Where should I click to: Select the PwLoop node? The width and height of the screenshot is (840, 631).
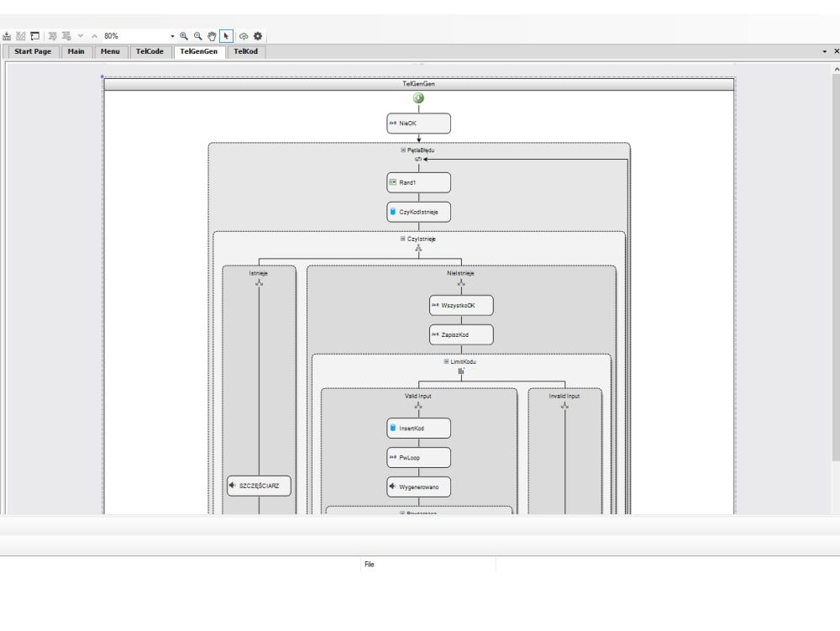(x=419, y=458)
